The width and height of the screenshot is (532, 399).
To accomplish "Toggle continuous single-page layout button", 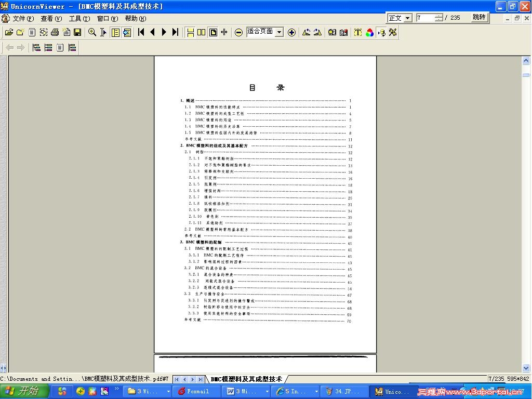I will click(x=190, y=32).
